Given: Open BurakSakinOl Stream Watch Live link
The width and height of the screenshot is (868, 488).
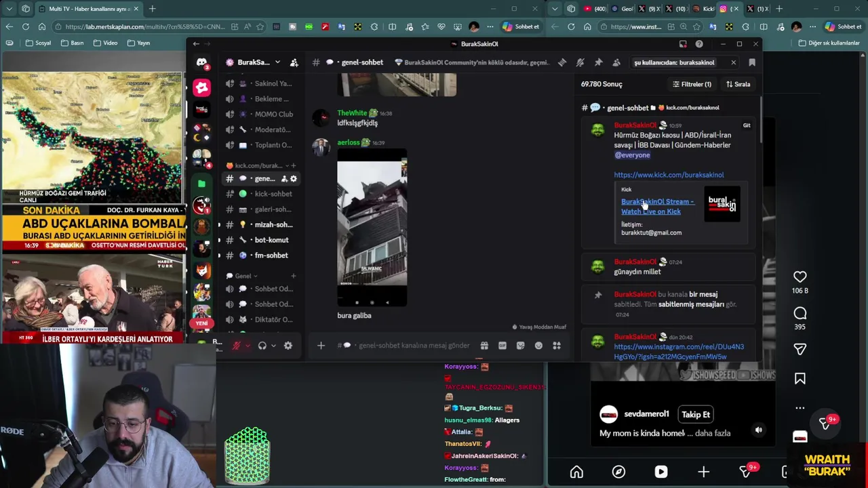Looking at the screenshot, I should (x=658, y=207).
